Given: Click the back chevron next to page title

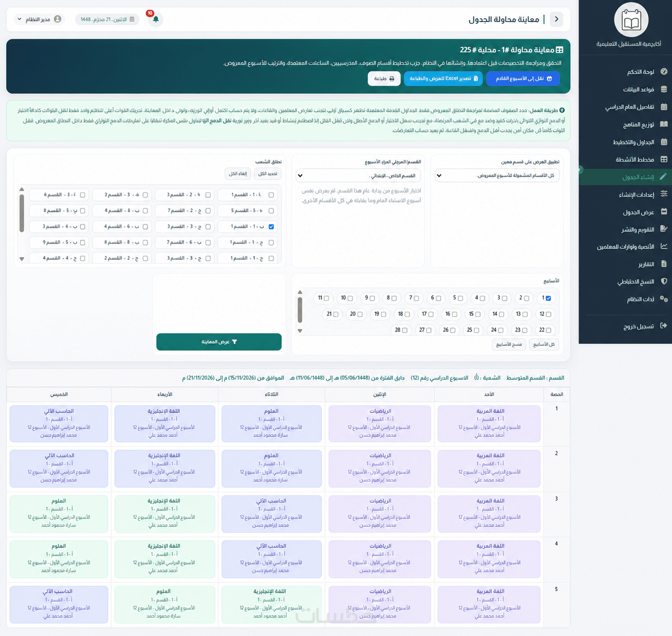Looking at the screenshot, I should click(556, 19).
